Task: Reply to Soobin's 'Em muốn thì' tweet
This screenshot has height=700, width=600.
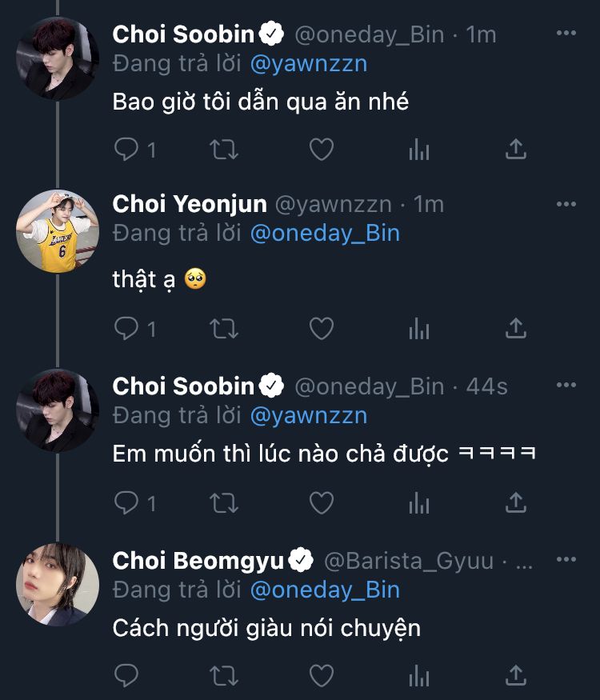Action: (128, 502)
